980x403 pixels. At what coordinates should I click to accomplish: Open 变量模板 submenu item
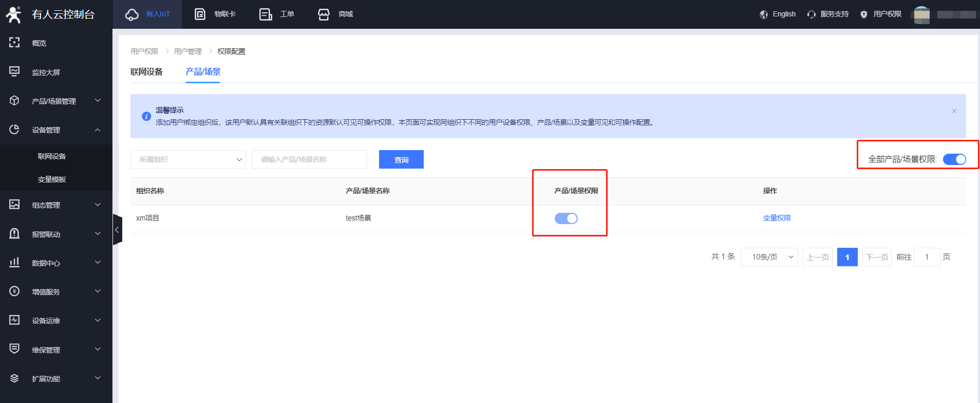pos(52,179)
